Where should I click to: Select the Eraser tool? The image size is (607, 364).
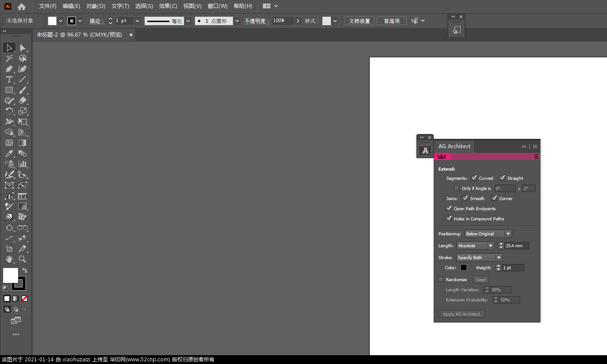23,100
